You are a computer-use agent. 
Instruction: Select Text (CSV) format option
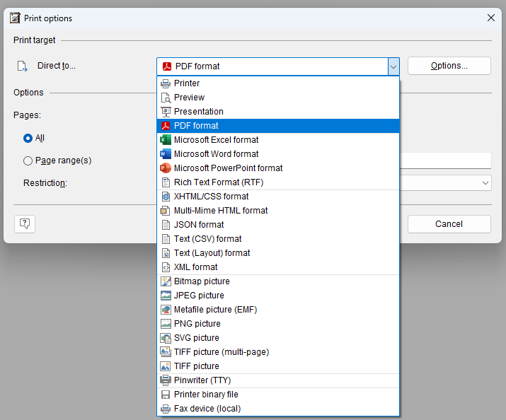click(x=207, y=239)
